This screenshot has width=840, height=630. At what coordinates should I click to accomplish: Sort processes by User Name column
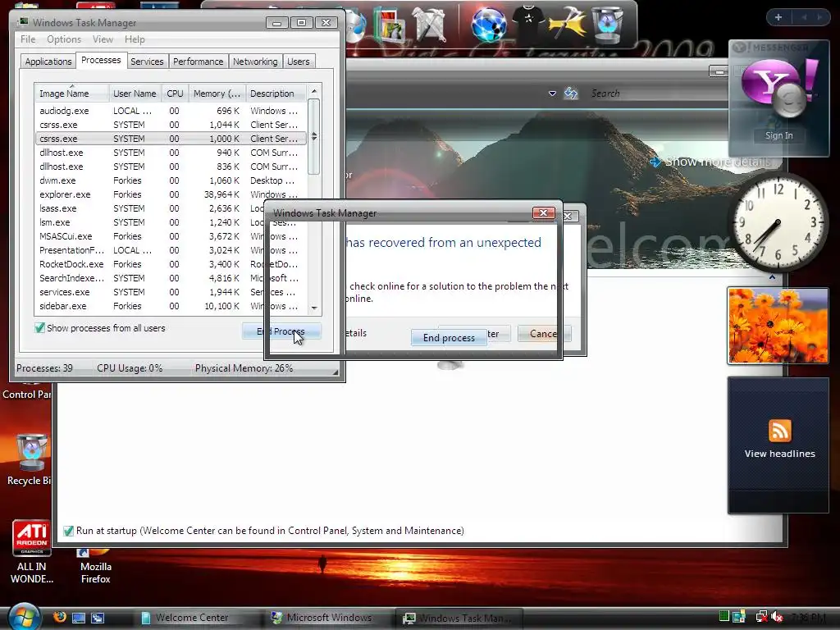tap(135, 94)
